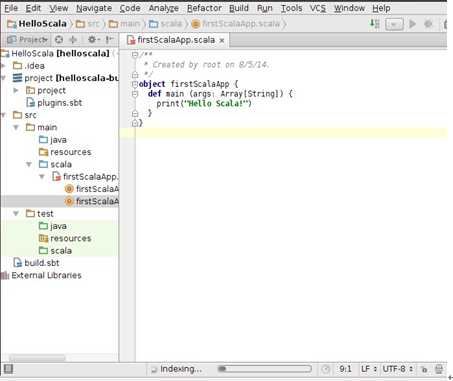
Task: Toggle the fold marker beside def main
Action: (135, 94)
